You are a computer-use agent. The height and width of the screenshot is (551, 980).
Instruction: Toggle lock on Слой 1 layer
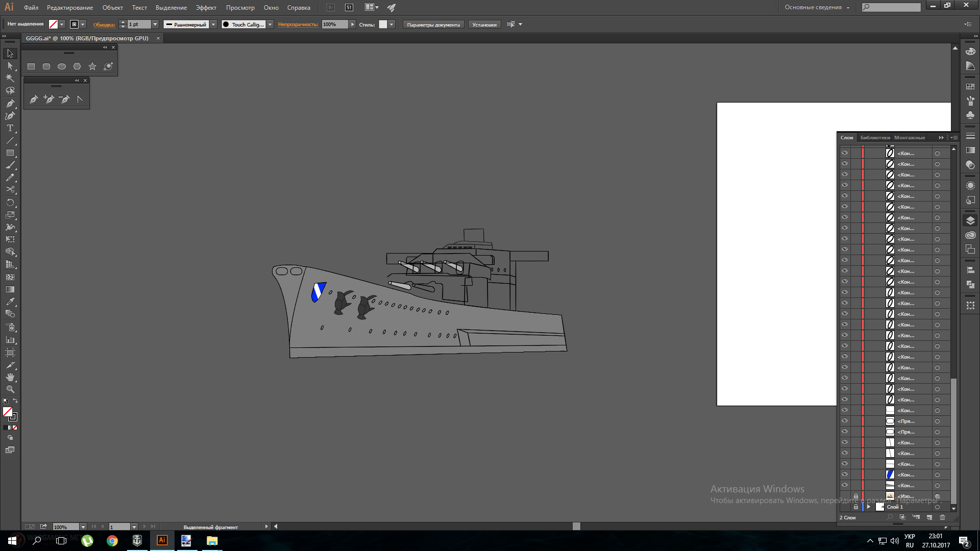856,507
